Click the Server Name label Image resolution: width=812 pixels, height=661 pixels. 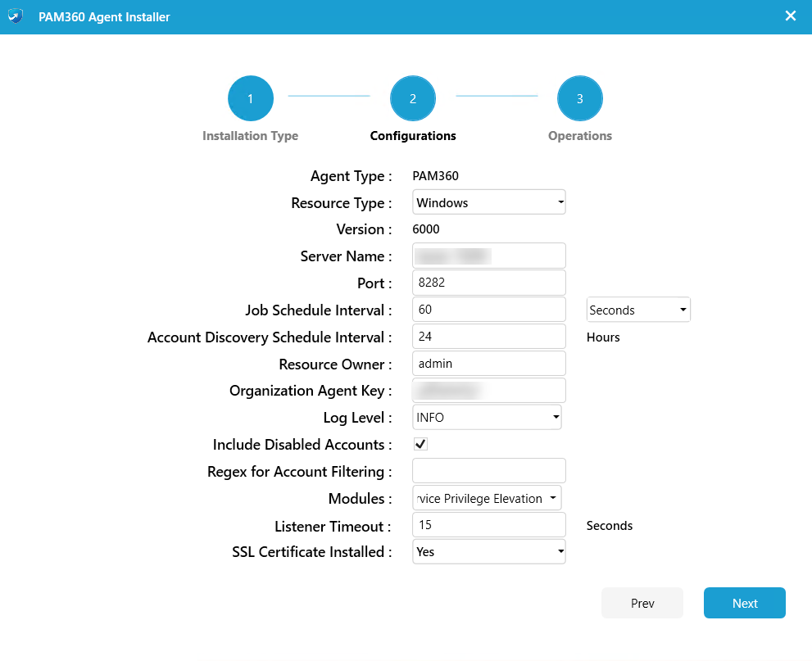click(346, 256)
